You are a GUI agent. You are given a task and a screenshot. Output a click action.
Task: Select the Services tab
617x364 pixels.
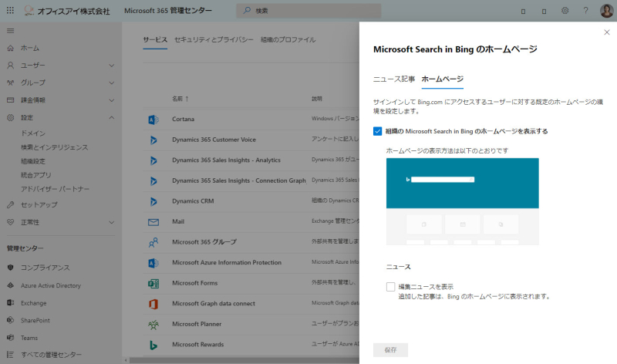click(155, 39)
